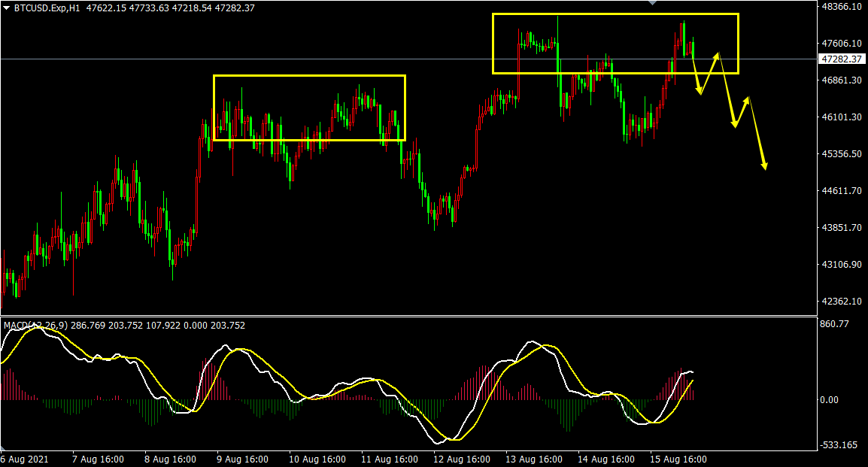Click the 9 Aug 16:00 time label

tap(243, 459)
